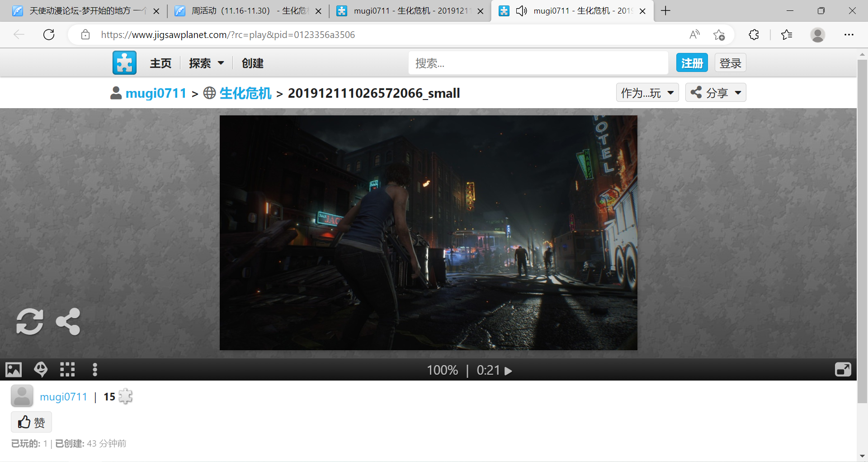Resume the puzzle timer play arrow
The image size is (868, 462).
(x=509, y=371)
